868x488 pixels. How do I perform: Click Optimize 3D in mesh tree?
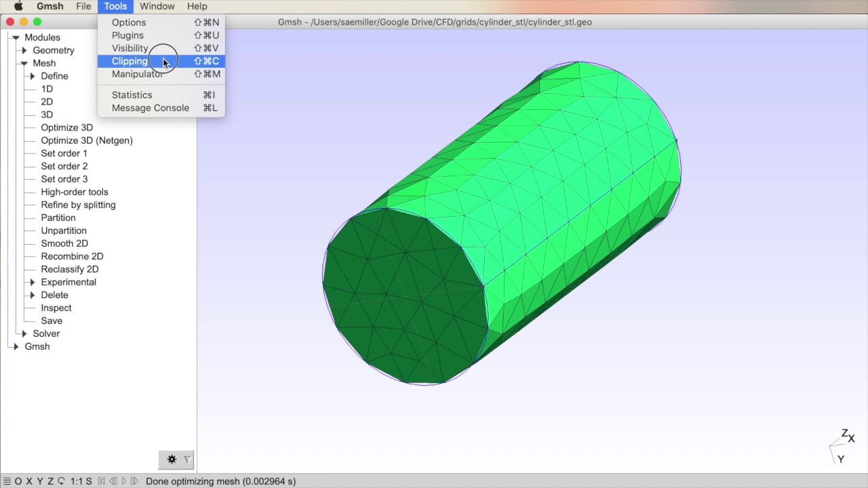pos(66,127)
